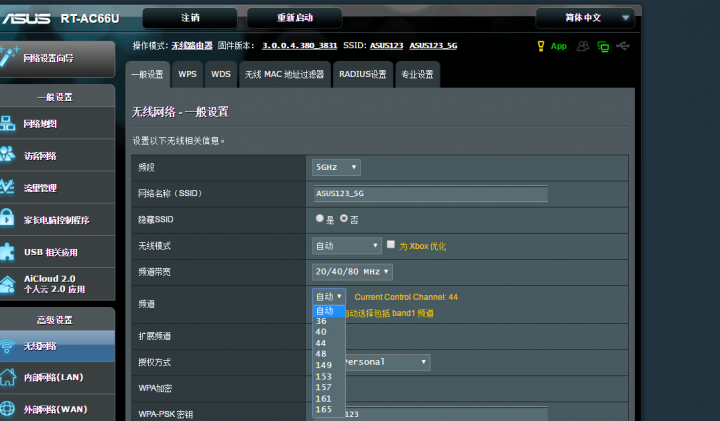Switch to the WDS tab
This screenshot has width=720, height=421.
click(221, 74)
